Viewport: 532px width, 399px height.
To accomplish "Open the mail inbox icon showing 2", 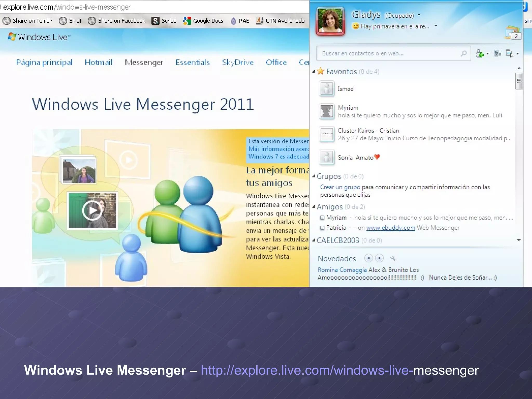I will click(513, 33).
